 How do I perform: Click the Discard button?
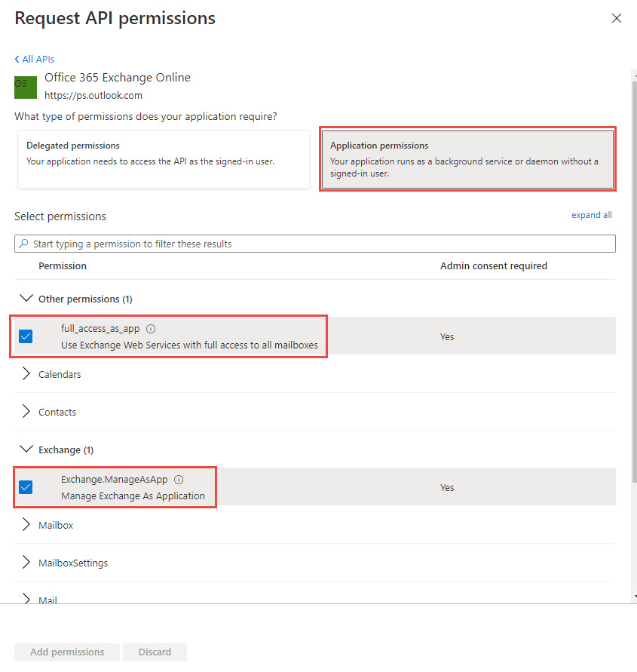[155, 652]
